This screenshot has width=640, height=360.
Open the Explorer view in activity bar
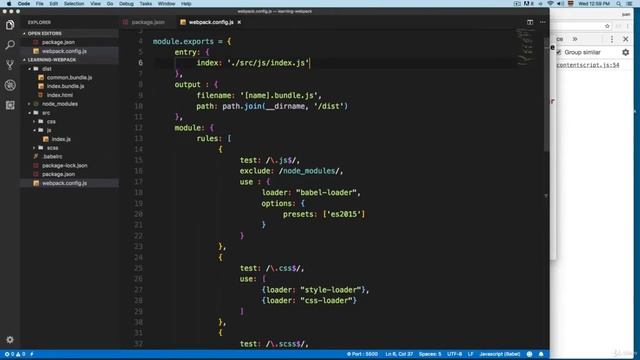point(10,25)
